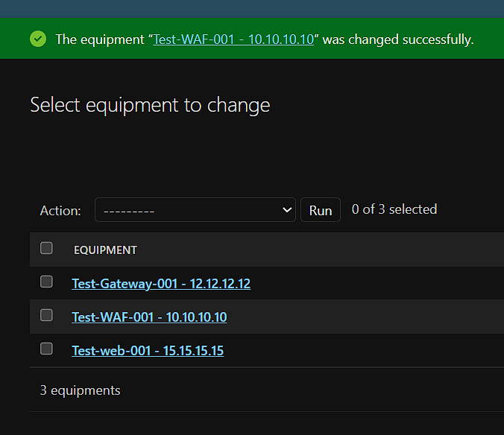Sort by the EQUIPMENT column header
Image resolution: width=504 pixels, height=435 pixels.
point(105,250)
